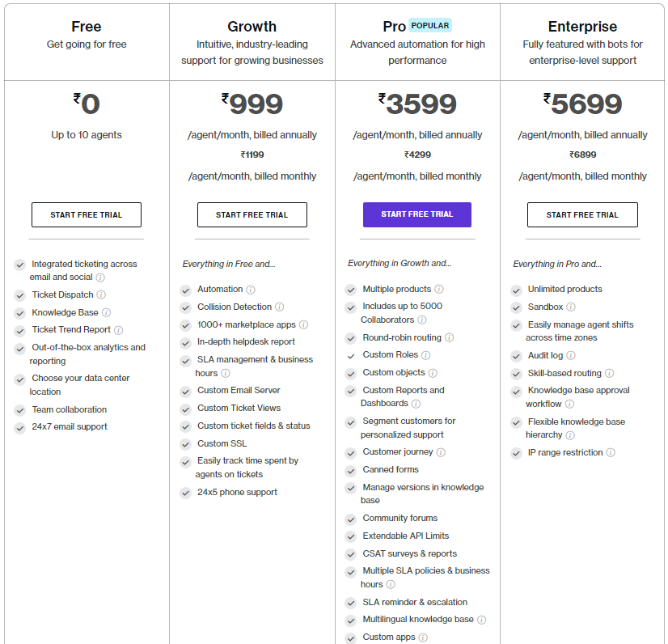Click the info icon for Multilingual knowledge base
The width and height of the screenshot is (668, 644).
(482, 619)
